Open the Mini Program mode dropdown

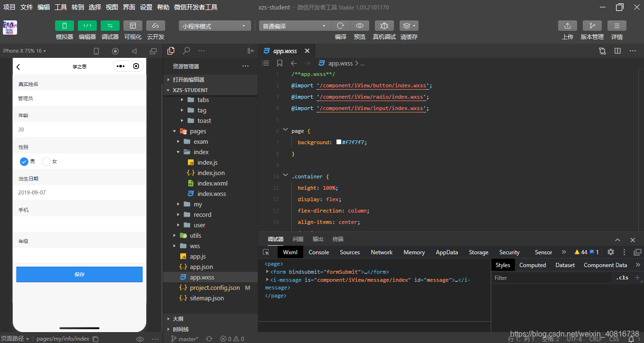click(215, 26)
